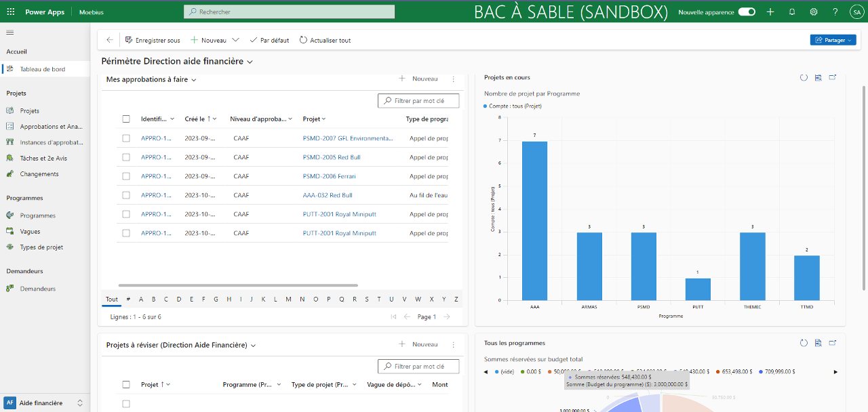The height and width of the screenshot is (412, 868).
Task: Click the 709,999.00 $ legend color dot
Action: [762, 371]
